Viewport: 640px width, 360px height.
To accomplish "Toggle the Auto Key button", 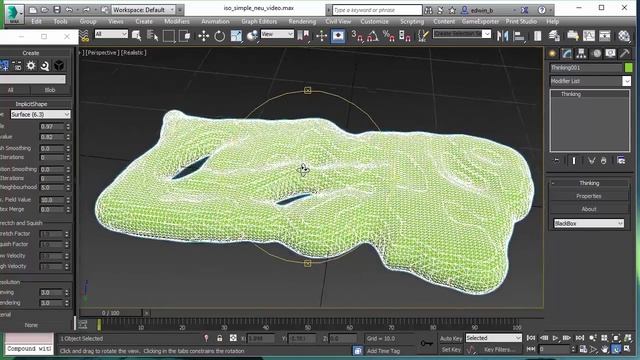I will [x=451, y=338].
